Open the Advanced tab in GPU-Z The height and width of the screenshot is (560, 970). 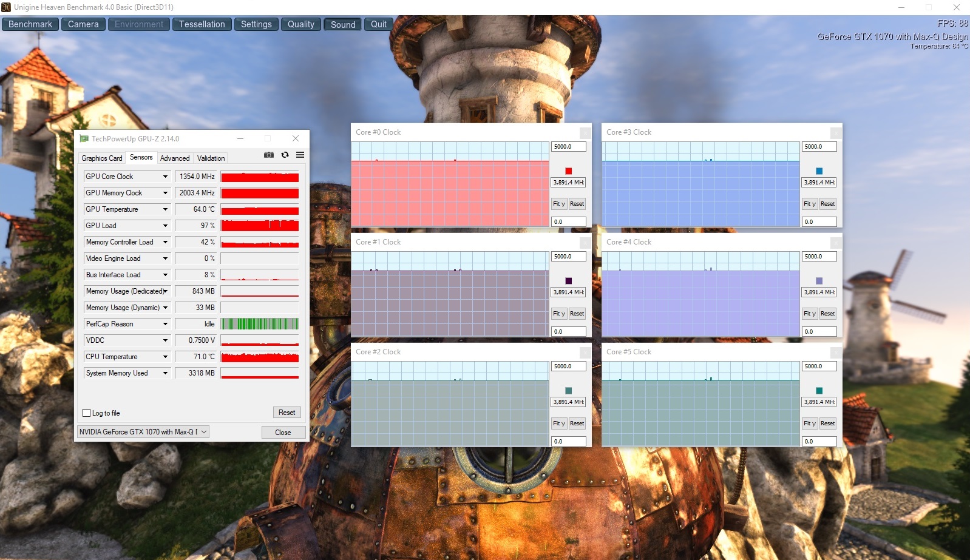point(175,158)
